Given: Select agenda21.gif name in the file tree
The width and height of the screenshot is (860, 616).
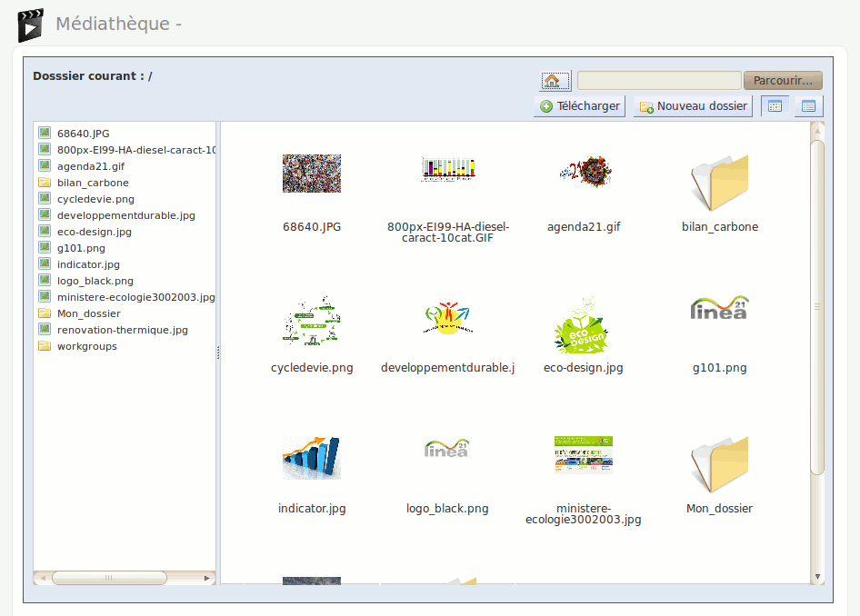Looking at the screenshot, I should point(91,166).
